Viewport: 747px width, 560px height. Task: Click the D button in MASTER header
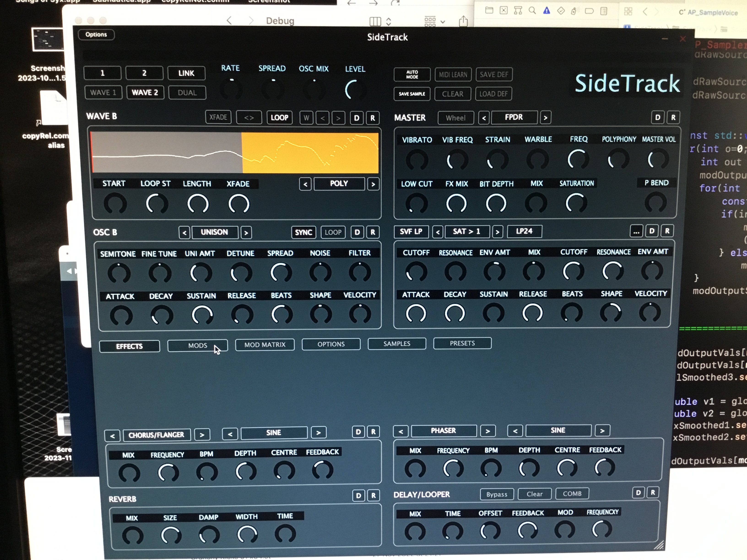[x=658, y=118]
